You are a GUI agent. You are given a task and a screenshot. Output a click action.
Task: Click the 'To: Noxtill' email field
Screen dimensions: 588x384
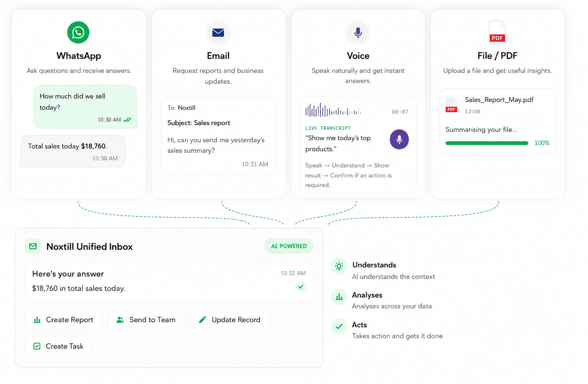pyautogui.click(x=181, y=108)
